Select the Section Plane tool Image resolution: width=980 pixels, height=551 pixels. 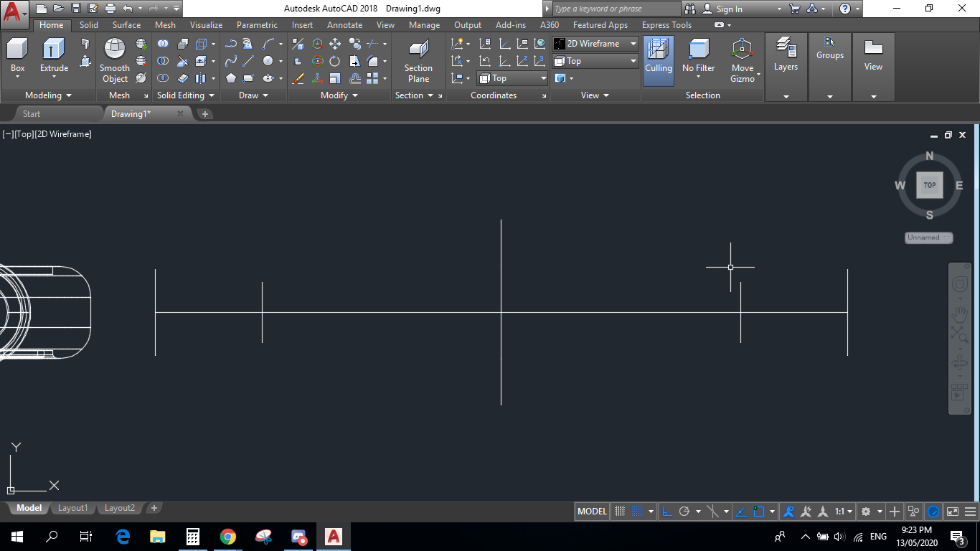418,60
